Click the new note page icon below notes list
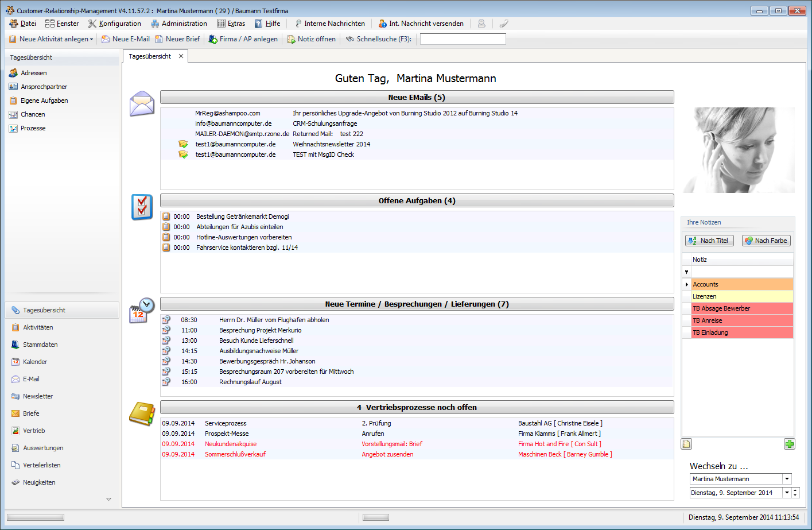The height and width of the screenshot is (530, 812). click(686, 444)
